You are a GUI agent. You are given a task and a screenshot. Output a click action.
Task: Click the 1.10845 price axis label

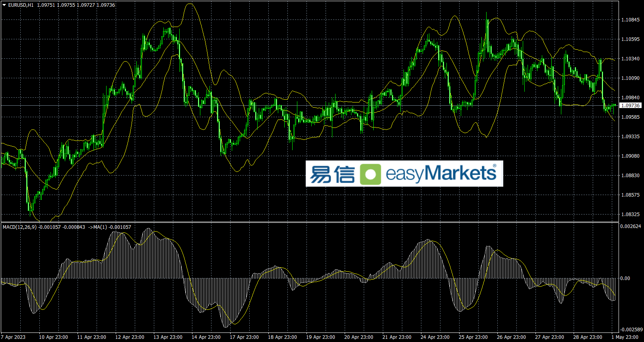(x=630, y=20)
